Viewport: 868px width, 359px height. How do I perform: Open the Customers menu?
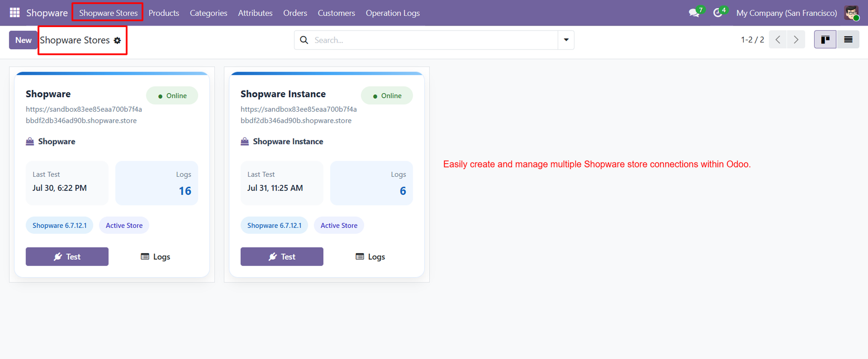point(336,13)
